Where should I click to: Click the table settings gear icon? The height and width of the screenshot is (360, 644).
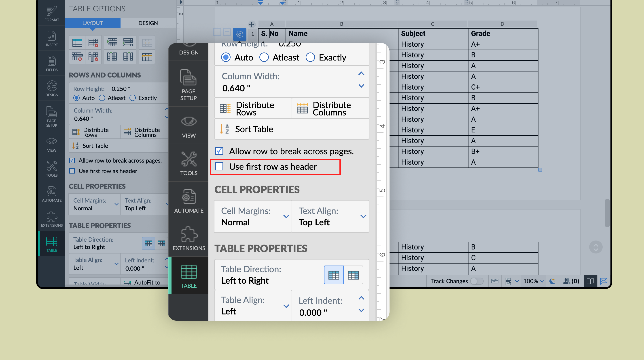(x=239, y=34)
